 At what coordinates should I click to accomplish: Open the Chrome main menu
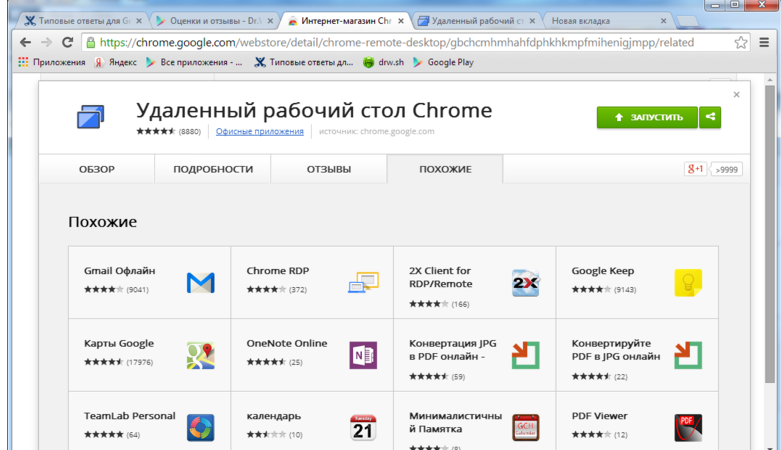[764, 42]
